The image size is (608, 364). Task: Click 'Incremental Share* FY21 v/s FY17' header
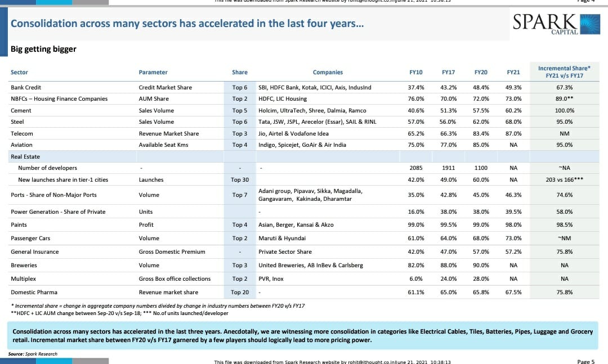point(564,71)
